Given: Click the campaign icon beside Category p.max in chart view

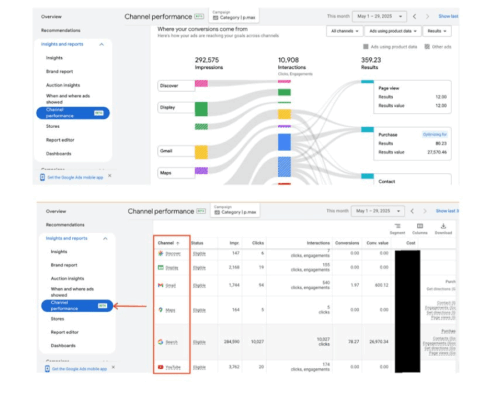Looking at the screenshot, I should click(216, 18).
